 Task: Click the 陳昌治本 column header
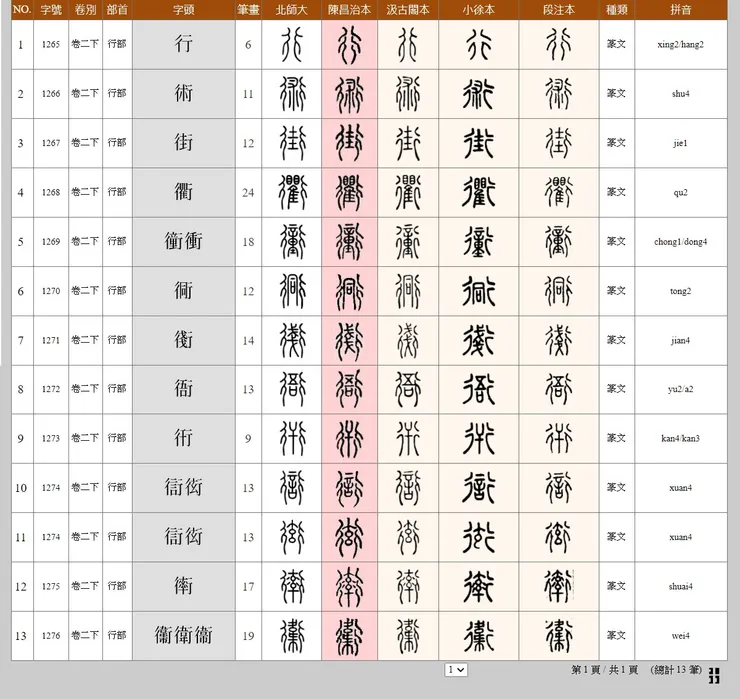(349, 10)
